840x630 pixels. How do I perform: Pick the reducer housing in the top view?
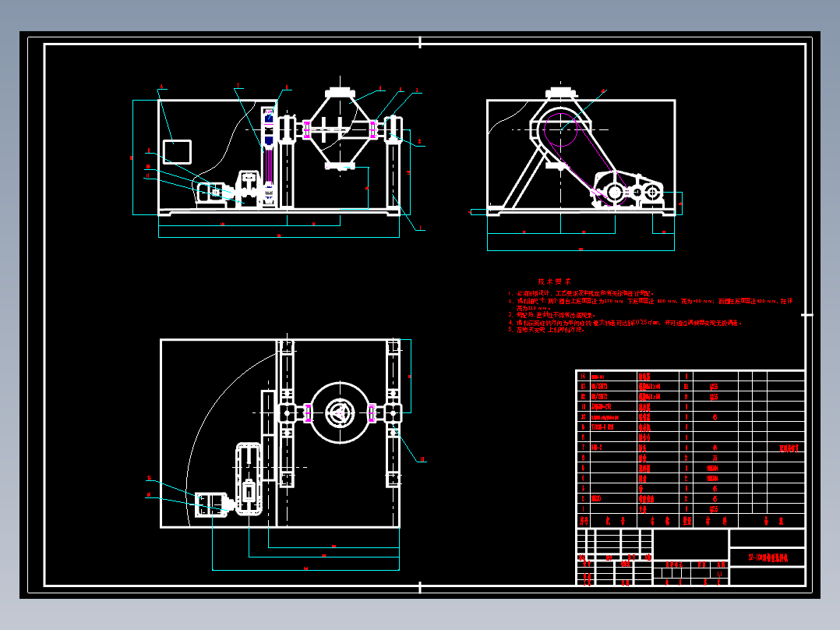249,479
